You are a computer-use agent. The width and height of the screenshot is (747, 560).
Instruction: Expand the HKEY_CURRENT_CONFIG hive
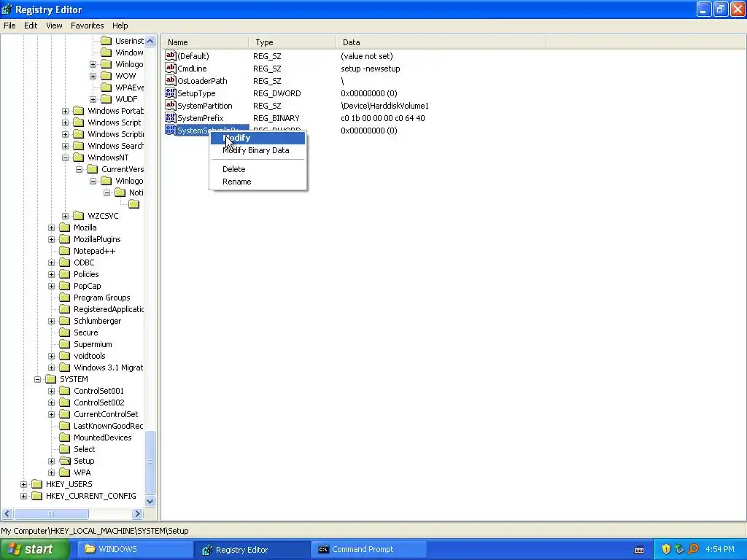click(x=24, y=496)
